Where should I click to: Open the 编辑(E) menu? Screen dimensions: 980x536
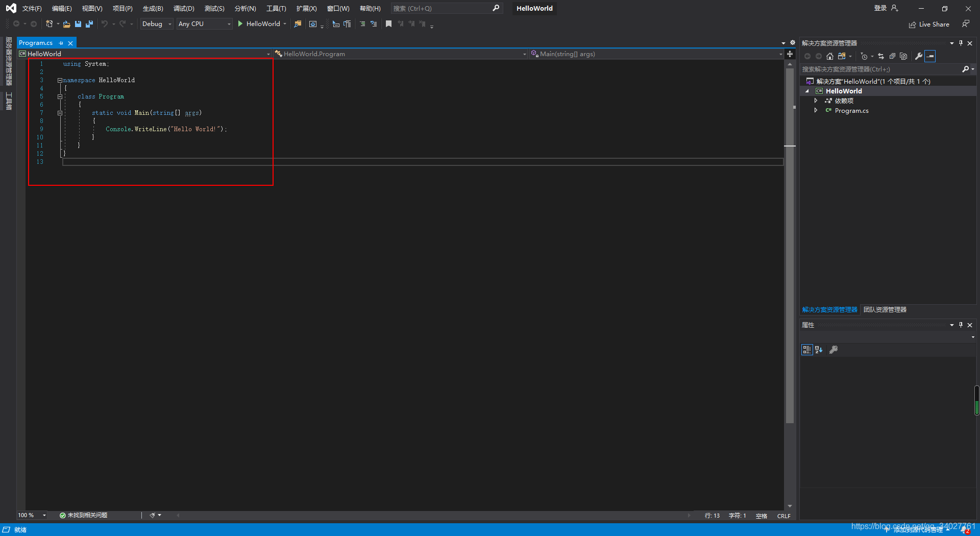point(62,9)
